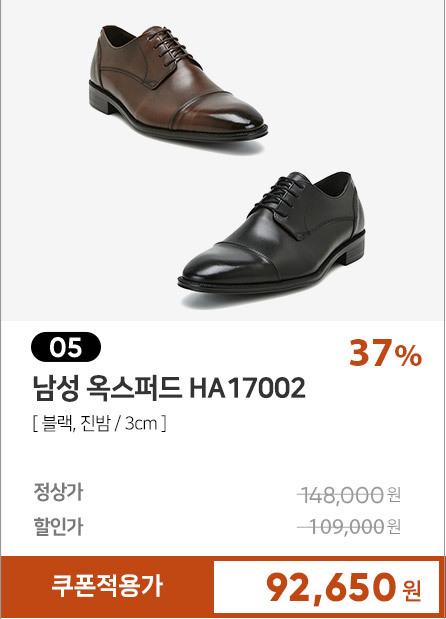The width and height of the screenshot is (446, 619).
Task: Click the brown shoe's toe cap
Action: [219, 113]
